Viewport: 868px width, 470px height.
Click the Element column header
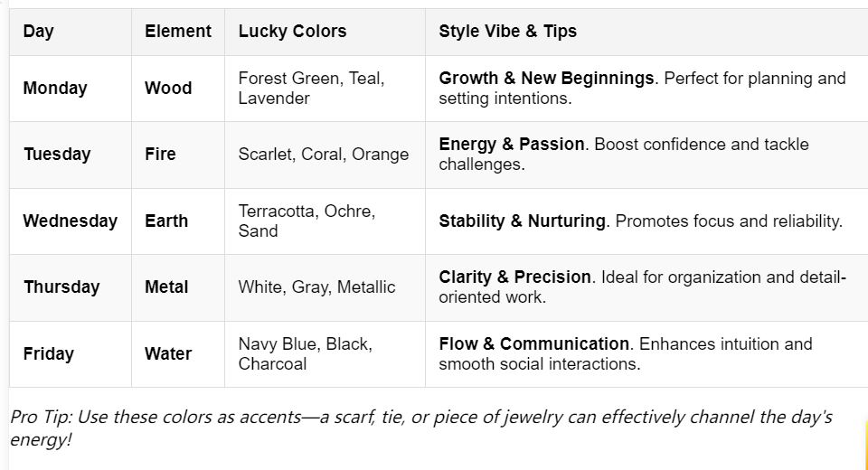click(x=178, y=32)
